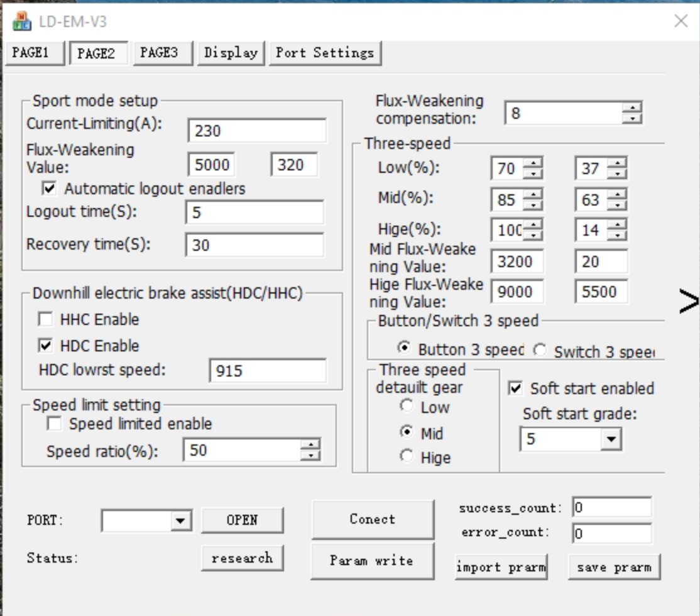The height and width of the screenshot is (616, 700).
Task: Open the PORT dropdown list
Action: pos(181,520)
